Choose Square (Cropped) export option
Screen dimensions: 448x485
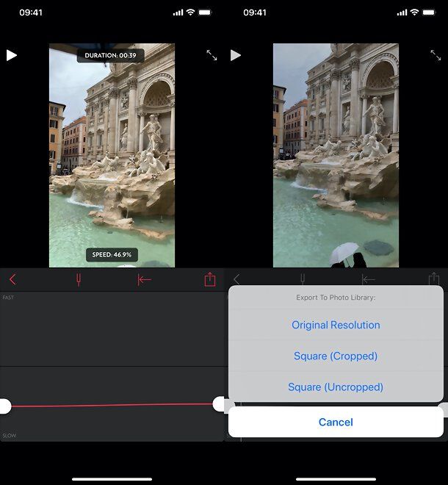coord(336,356)
